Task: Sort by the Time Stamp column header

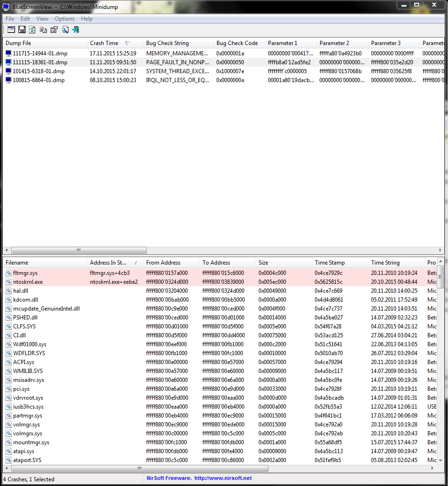Action: coord(340,263)
